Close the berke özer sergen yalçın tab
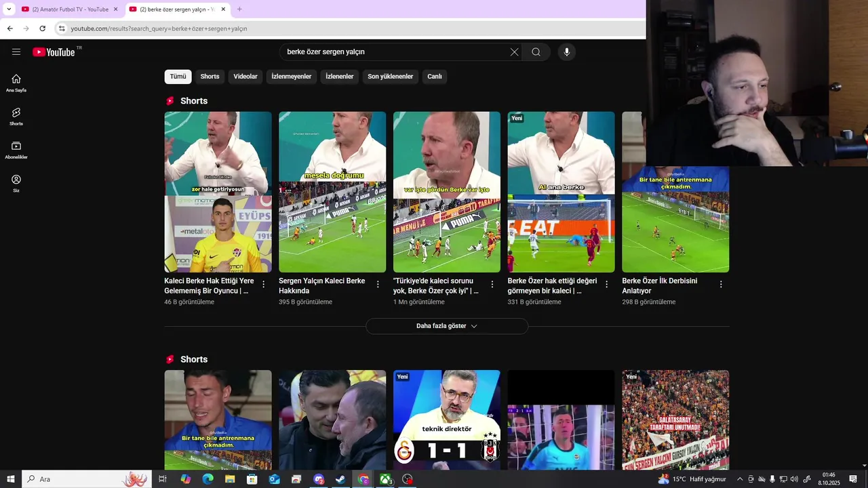868x488 pixels. tap(223, 9)
